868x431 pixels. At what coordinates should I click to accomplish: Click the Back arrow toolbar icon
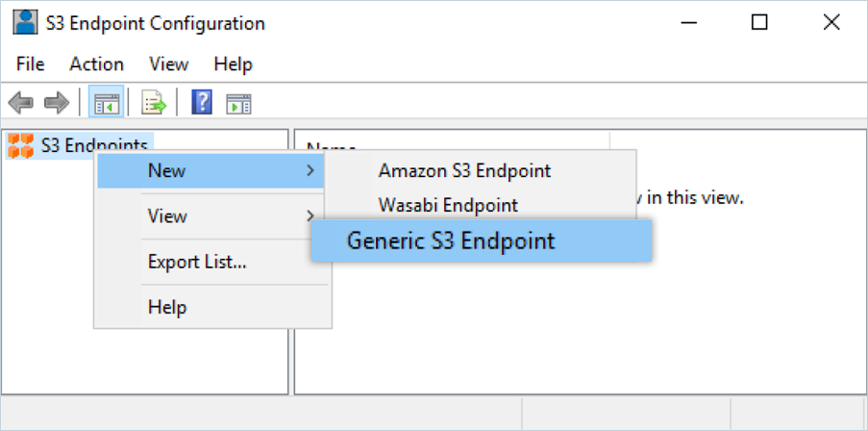point(21,102)
